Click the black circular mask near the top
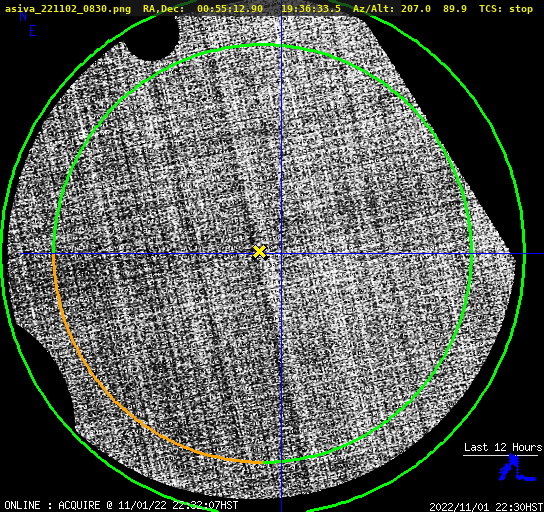 click(x=153, y=38)
